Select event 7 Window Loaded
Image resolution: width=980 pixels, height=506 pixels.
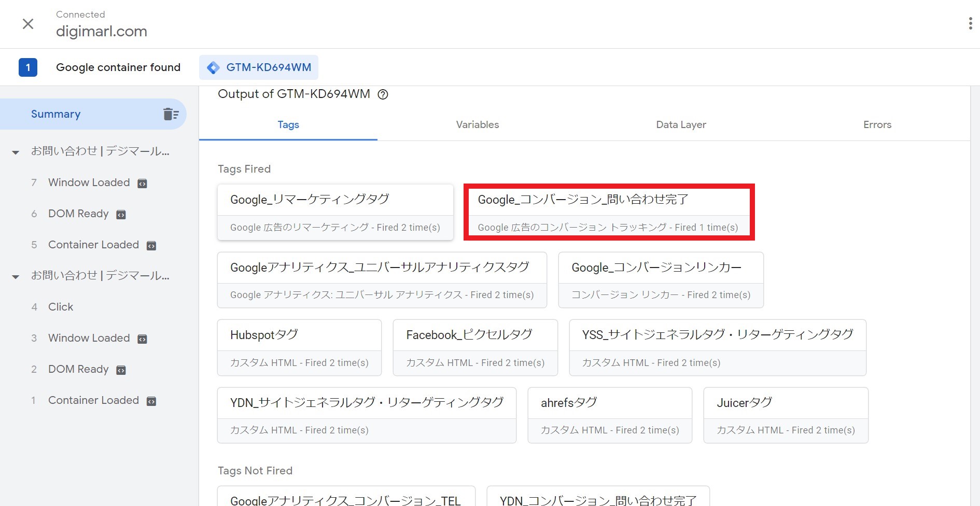click(89, 182)
